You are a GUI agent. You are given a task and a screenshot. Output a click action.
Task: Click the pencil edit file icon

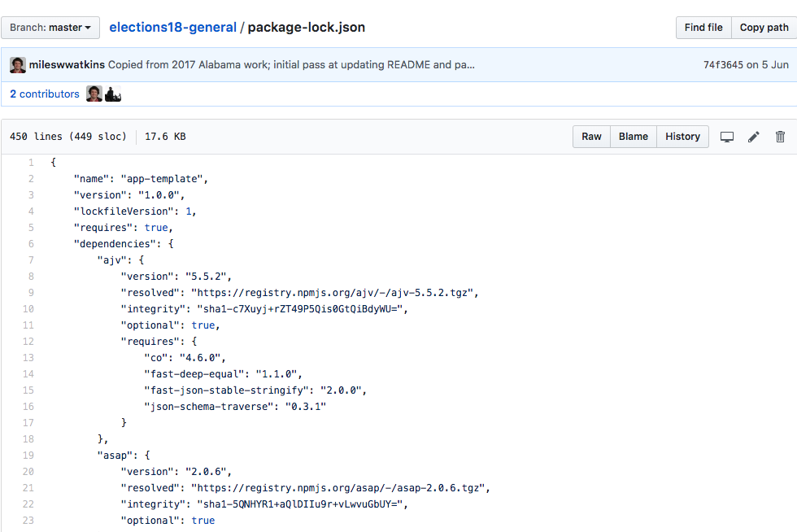pyautogui.click(x=754, y=137)
